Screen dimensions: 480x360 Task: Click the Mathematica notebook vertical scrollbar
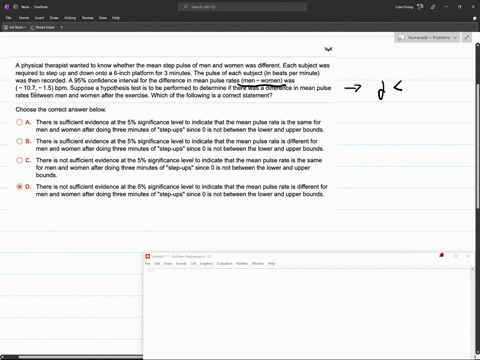coord(472,312)
